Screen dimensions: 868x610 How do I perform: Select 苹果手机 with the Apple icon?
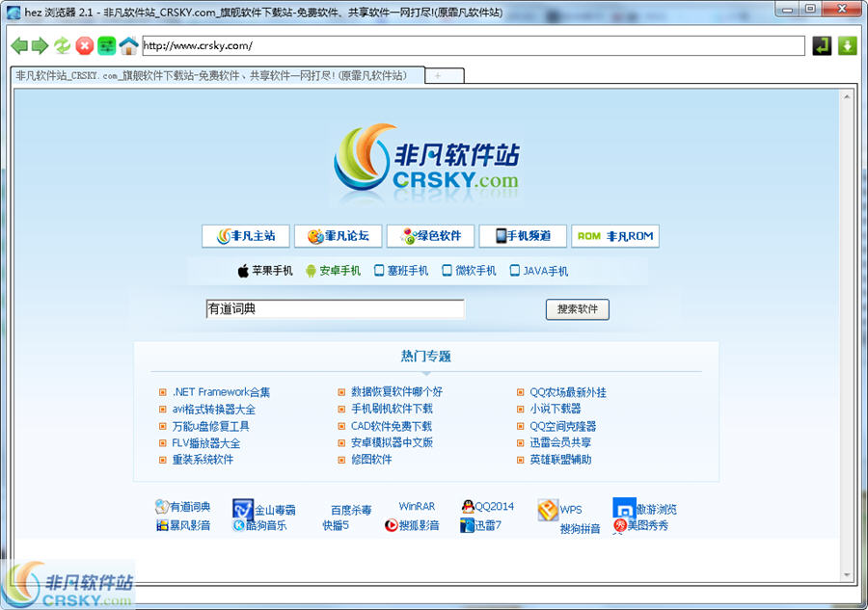pyautogui.click(x=265, y=271)
